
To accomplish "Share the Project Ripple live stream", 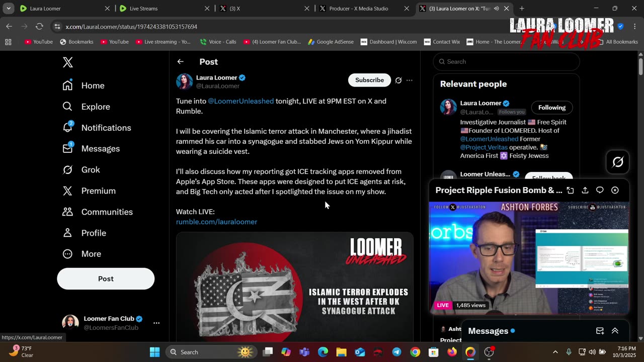I will (x=585, y=190).
